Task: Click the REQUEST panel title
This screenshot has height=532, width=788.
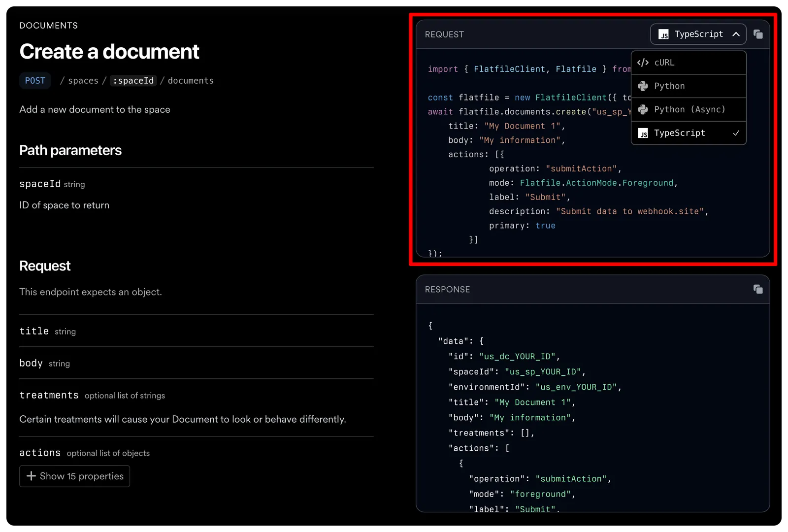Action: (444, 34)
